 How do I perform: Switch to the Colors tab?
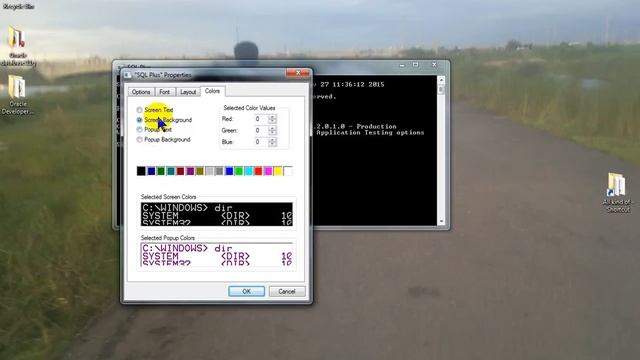coord(212,91)
